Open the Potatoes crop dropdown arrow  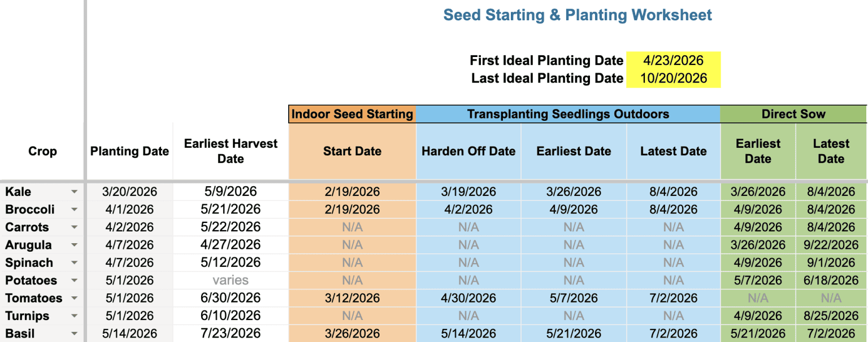pos(74,280)
